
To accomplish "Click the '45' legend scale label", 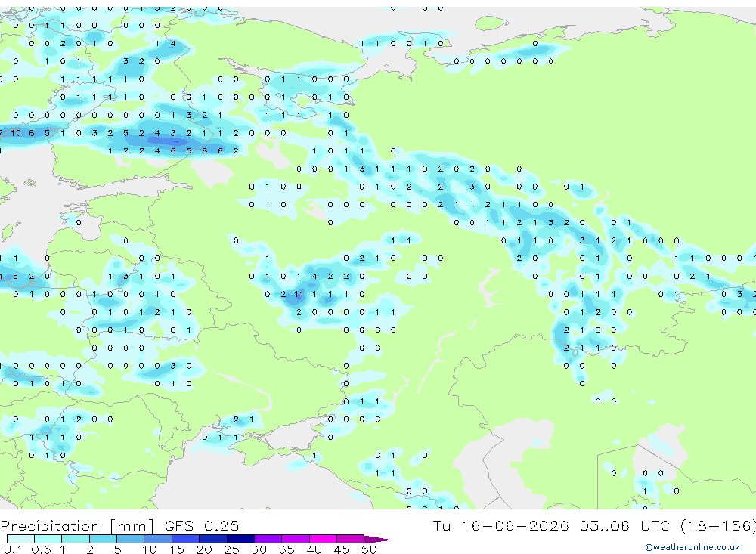I will 342,549.
